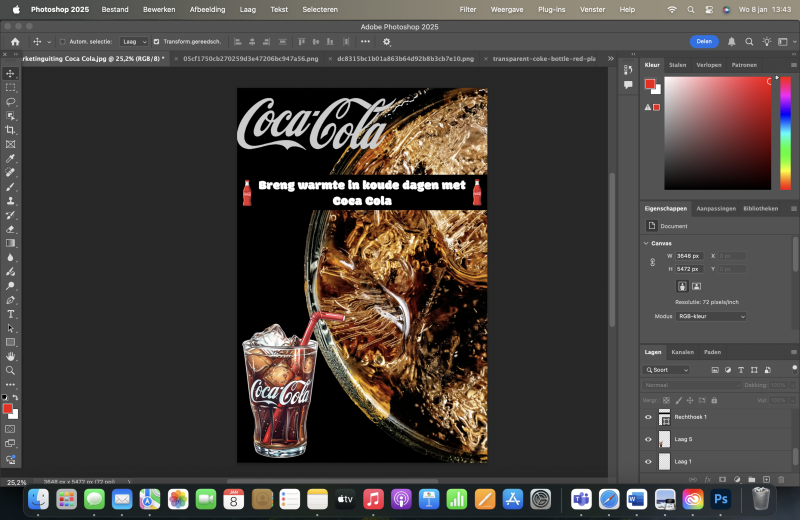The width and height of the screenshot is (800, 520).
Task: Select the Brush tool
Action: point(10,187)
